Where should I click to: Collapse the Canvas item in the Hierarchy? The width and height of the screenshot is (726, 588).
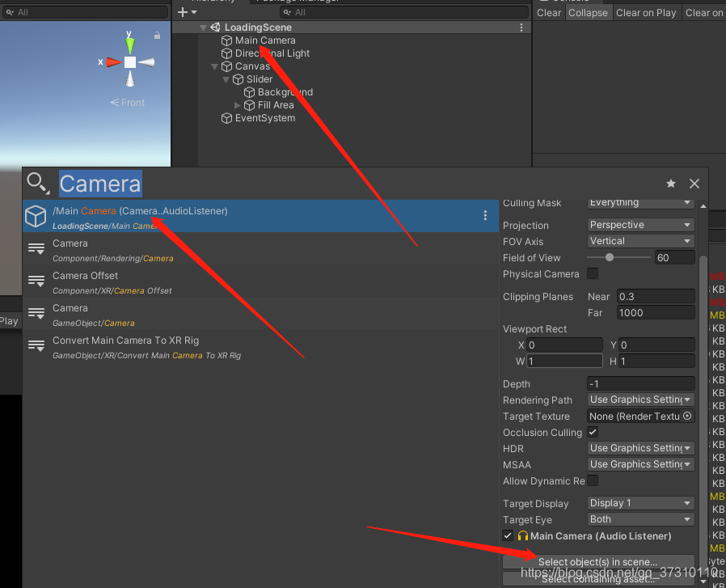(213, 66)
